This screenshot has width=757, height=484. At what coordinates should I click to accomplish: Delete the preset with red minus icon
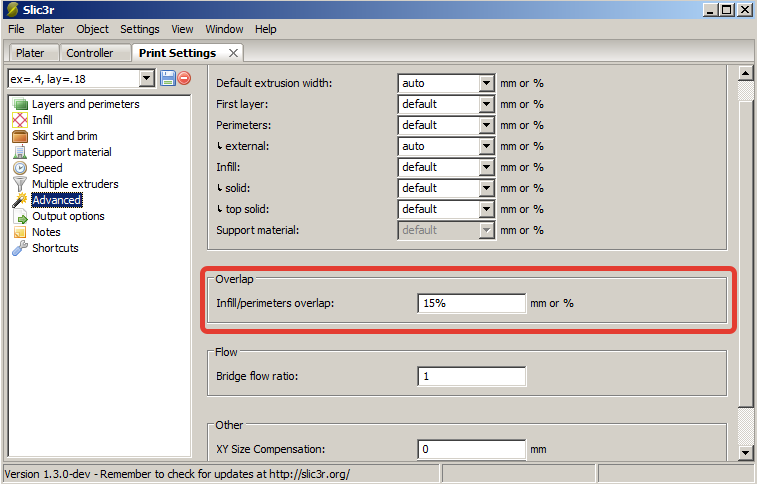click(x=184, y=78)
